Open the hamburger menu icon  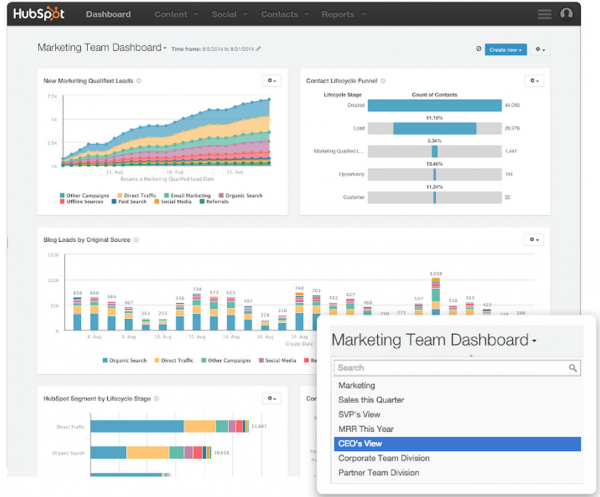click(x=545, y=14)
